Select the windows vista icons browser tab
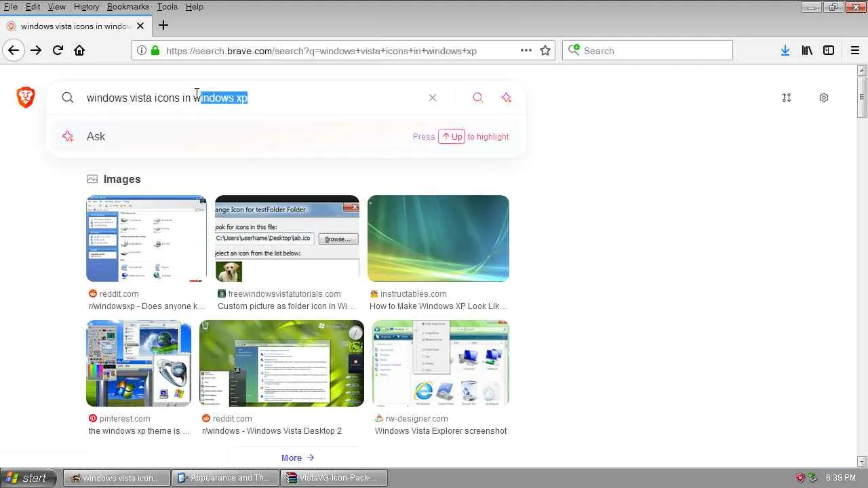This screenshot has height=488, width=868. point(75,26)
